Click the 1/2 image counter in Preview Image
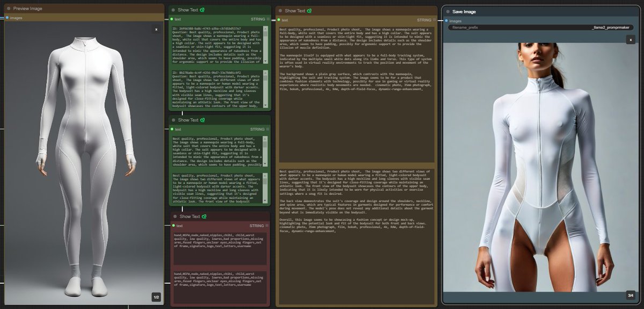Viewport: 644px width, 309px height. 156,297
